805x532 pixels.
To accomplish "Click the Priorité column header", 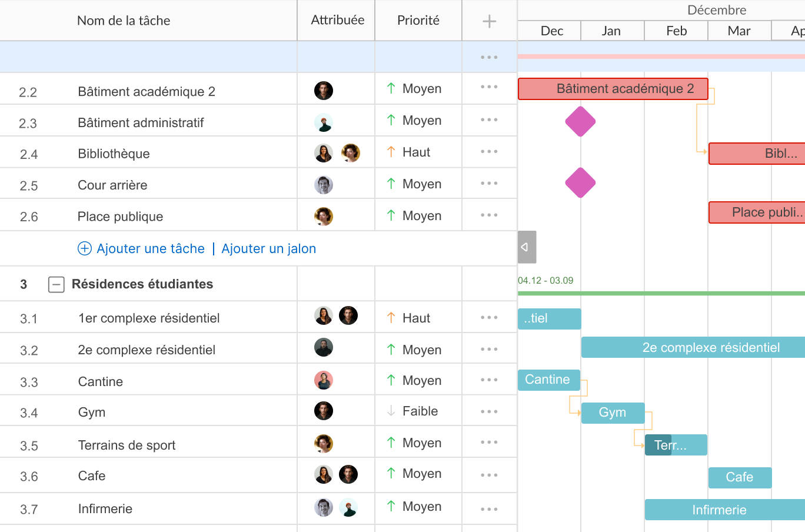I will click(418, 21).
